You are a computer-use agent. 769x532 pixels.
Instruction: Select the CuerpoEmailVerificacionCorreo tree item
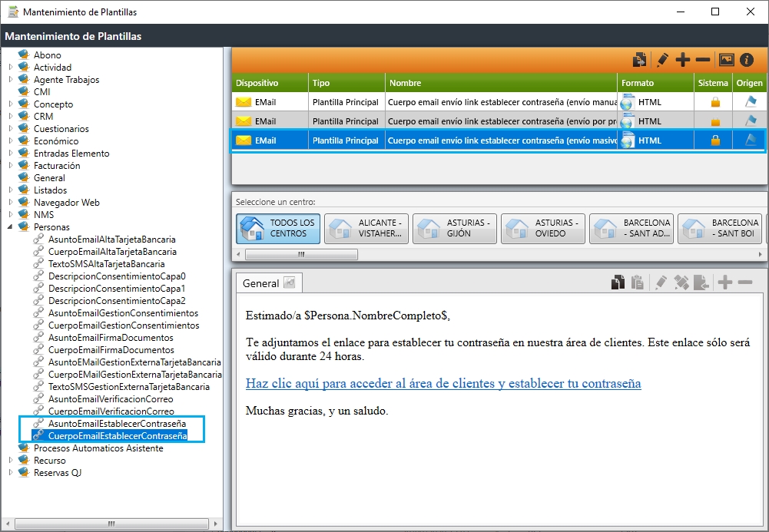[x=111, y=411]
